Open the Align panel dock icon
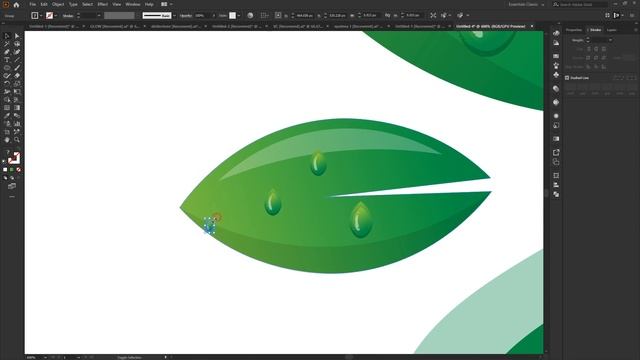The width and height of the screenshot is (640, 360). pos(556,185)
